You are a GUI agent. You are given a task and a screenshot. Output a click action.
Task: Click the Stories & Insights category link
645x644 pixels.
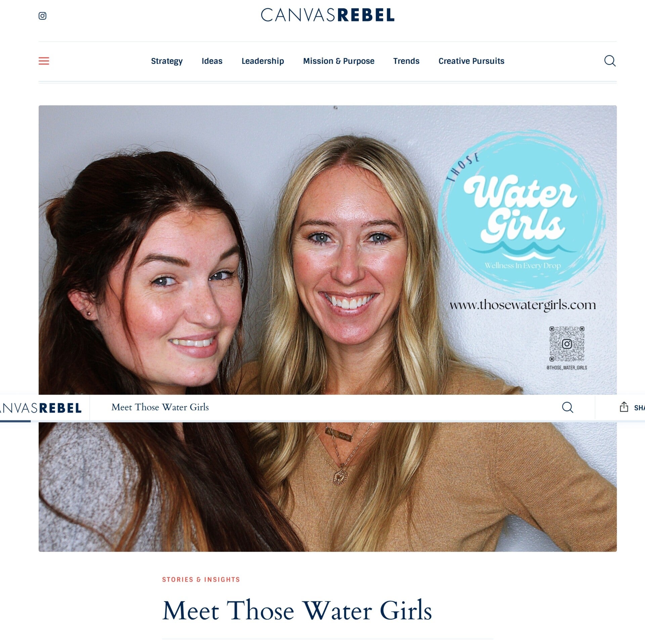tap(201, 580)
